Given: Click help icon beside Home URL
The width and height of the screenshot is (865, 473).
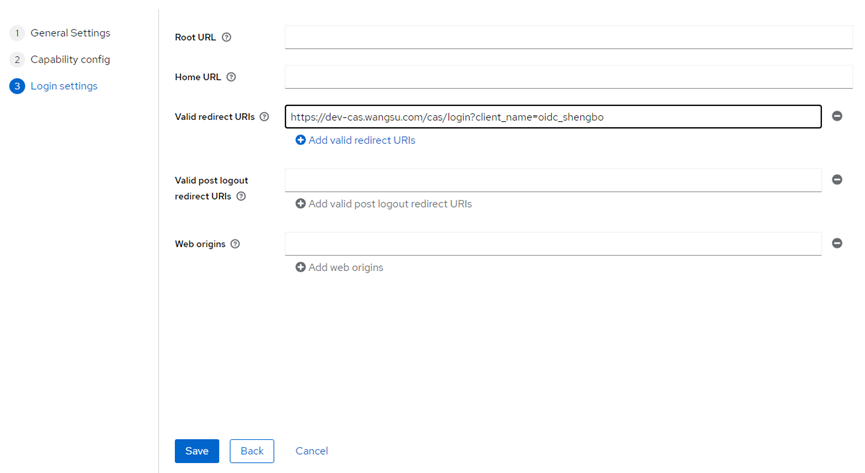Looking at the screenshot, I should [231, 77].
